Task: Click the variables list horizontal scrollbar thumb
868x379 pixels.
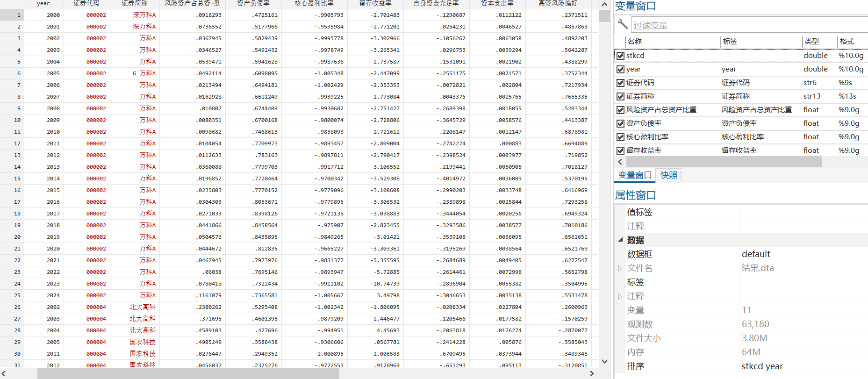Action: click(724, 162)
